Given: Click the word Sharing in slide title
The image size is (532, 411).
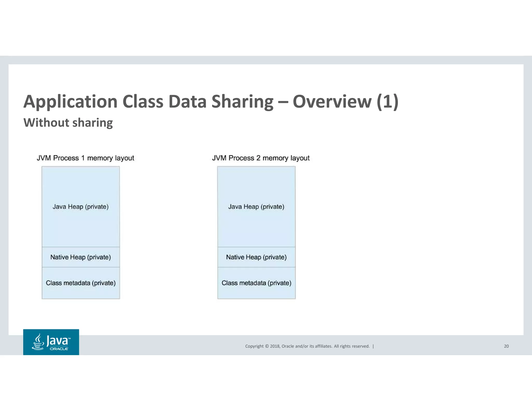Looking at the screenshot, I should pyautogui.click(x=242, y=101).
